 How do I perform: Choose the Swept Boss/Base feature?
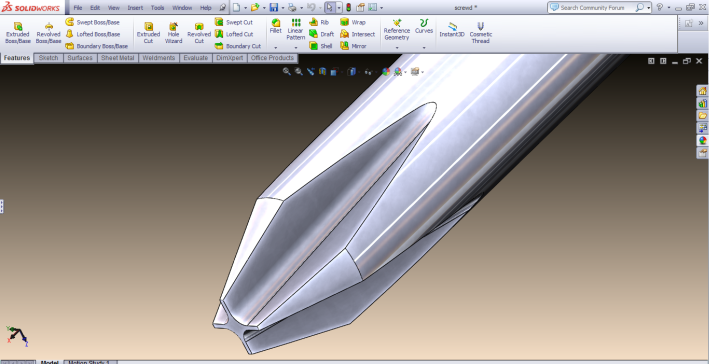click(92, 22)
